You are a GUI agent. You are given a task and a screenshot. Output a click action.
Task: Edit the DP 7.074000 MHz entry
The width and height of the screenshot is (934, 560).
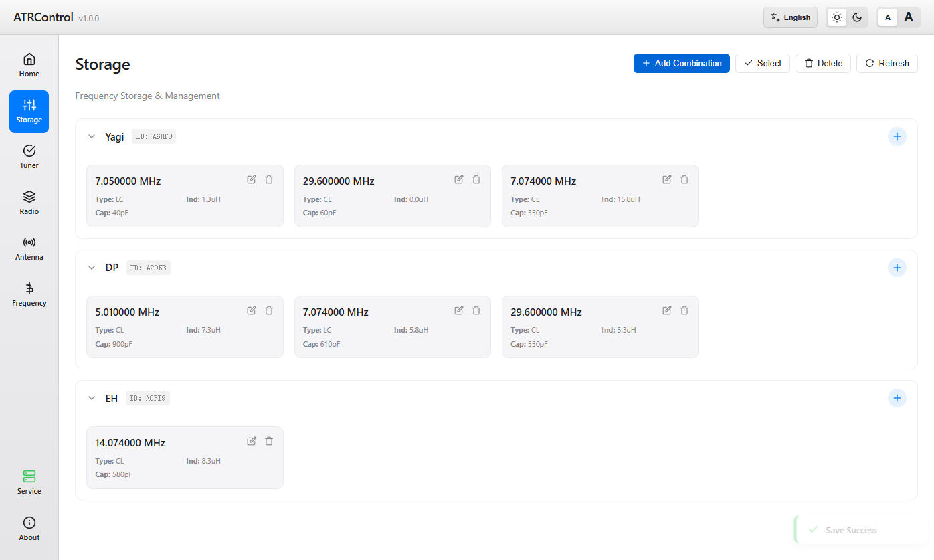click(459, 310)
